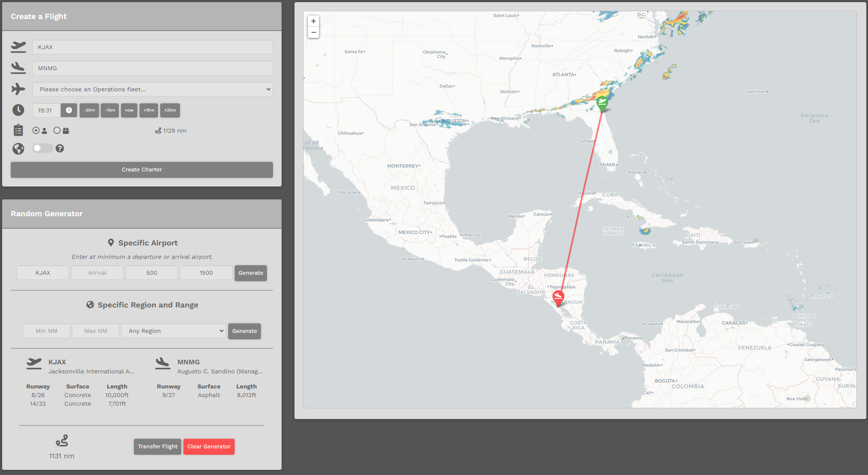Click the clock icon beside the 19:31 time field
This screenshot has width=868, height=475.
pos(69,110)
